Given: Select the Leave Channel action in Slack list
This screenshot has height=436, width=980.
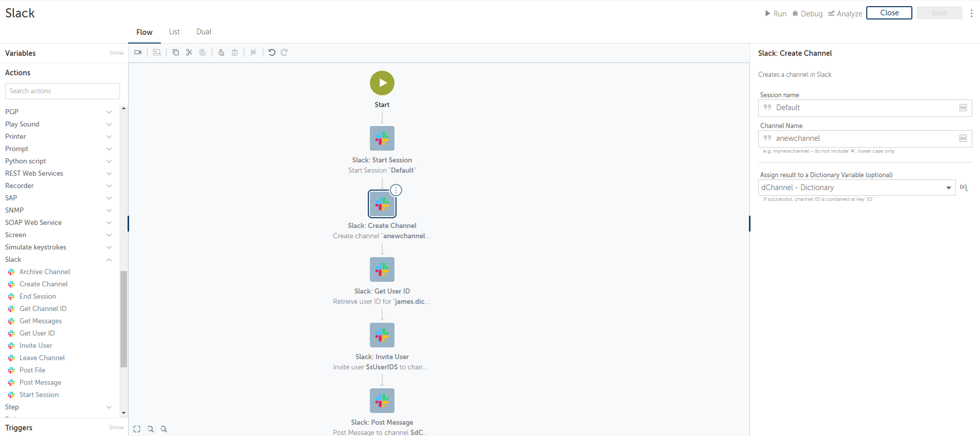Looking at the screenshot, I should tap(42, 358).
